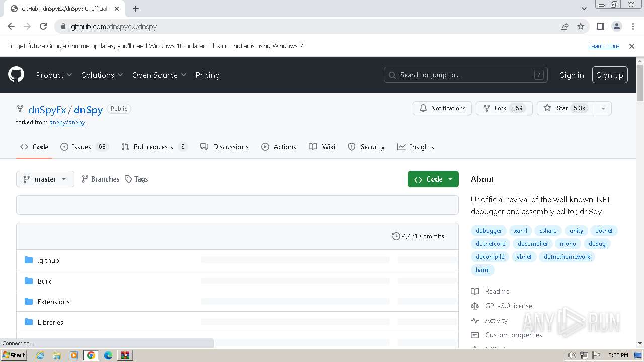Open the Activity link

[490, 320]
